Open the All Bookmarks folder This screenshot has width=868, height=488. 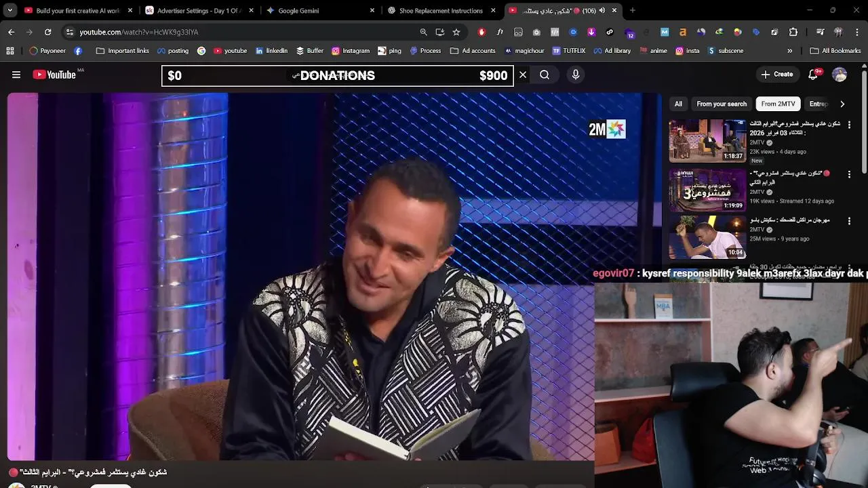pos(835,51)
